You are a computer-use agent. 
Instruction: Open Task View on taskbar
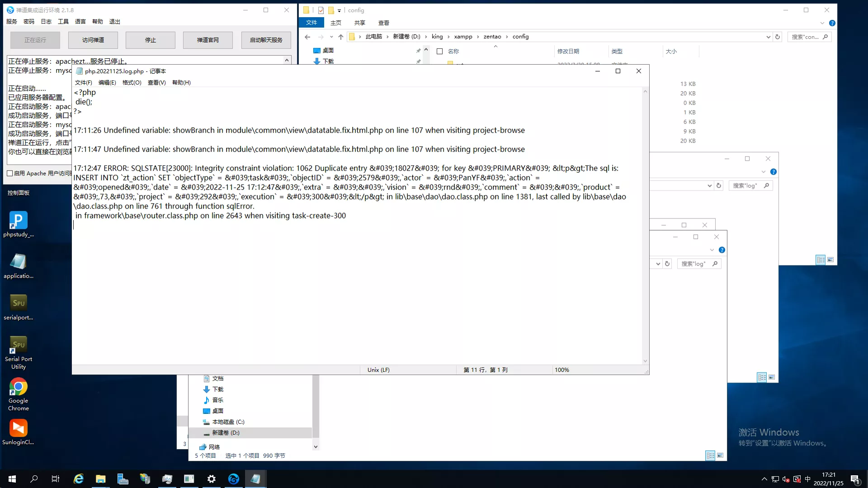click(x=56, y=479)
